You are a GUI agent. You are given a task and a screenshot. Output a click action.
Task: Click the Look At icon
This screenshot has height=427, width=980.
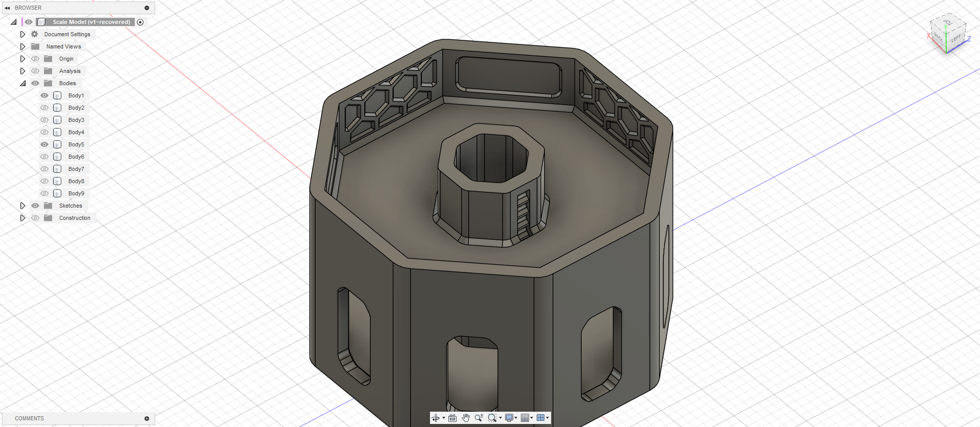452,418
